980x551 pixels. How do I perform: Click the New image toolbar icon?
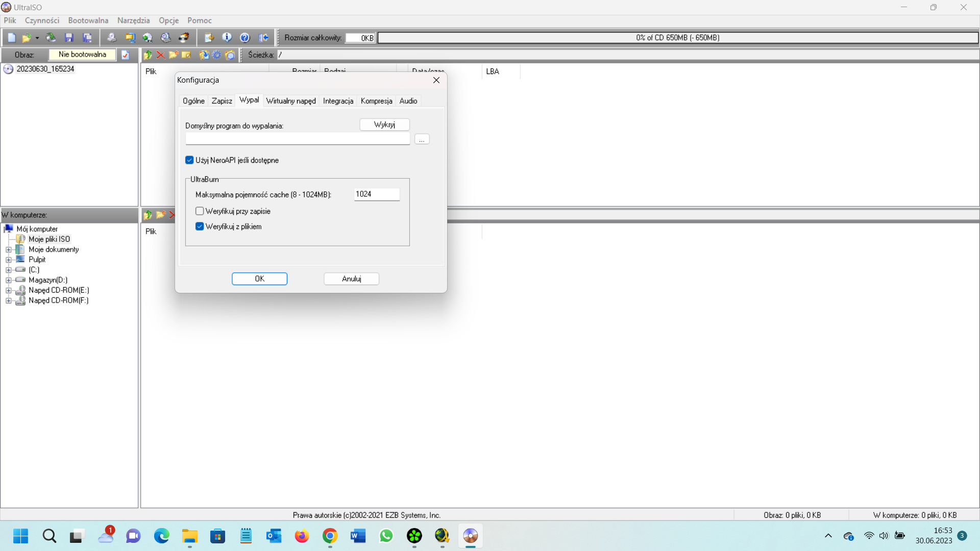pyautogui.click(x=12, y=38)
